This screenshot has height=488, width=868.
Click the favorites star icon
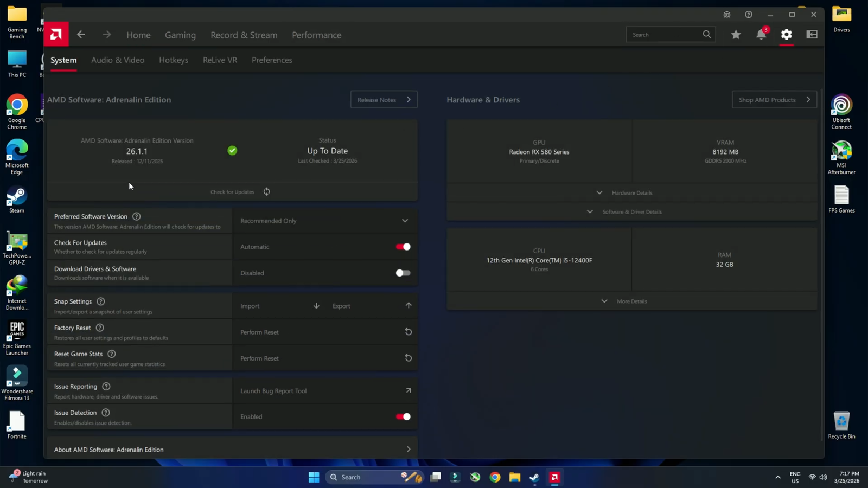tap(736, 35)
